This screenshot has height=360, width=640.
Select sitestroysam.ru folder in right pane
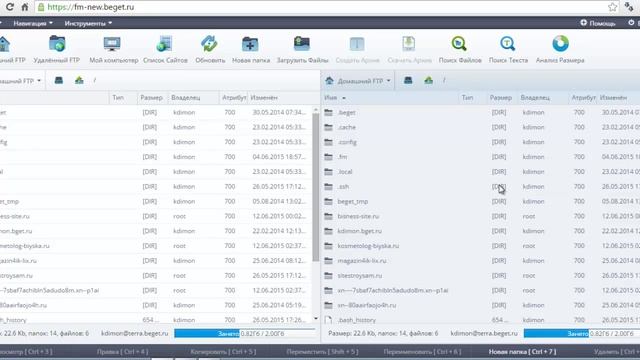[x=360, y=276]
